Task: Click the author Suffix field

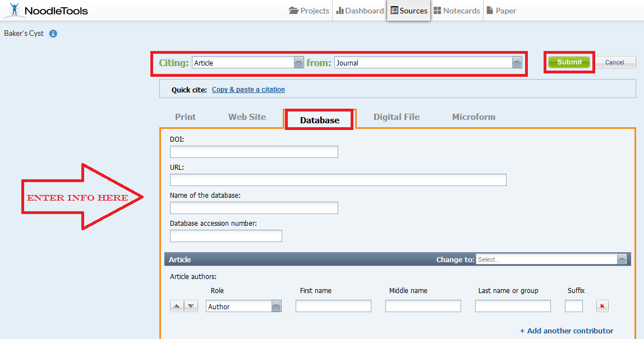Action: coord(574,306)
